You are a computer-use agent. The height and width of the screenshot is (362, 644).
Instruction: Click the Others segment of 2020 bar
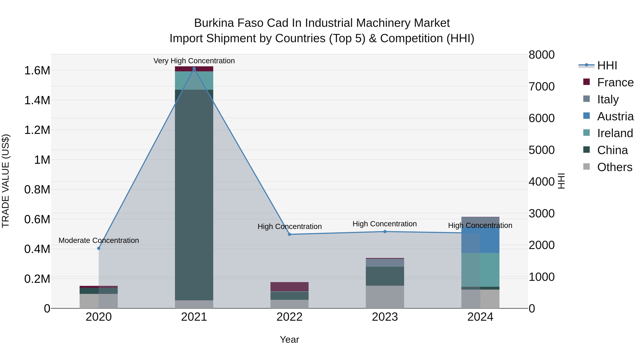click(99, 301)
